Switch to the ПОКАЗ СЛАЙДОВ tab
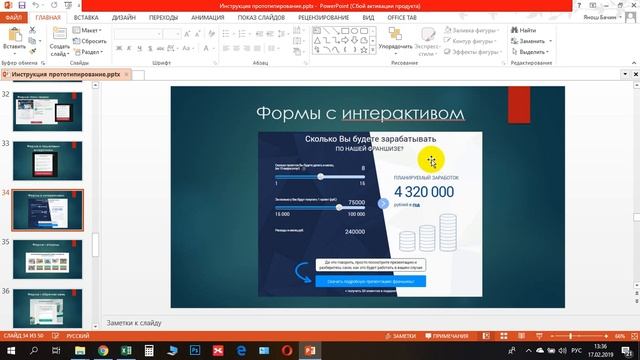The width and height of the screenshot is (640, 360). [x=261, y=18]
